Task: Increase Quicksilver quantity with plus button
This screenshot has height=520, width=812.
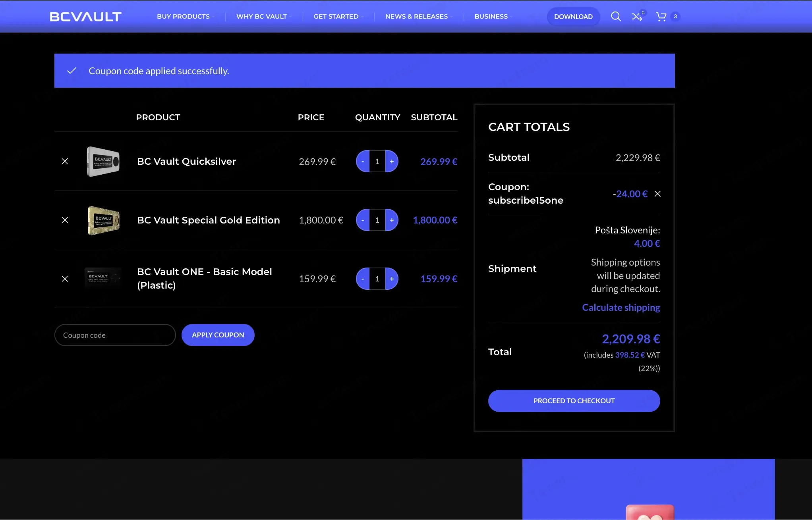Action: 392,161
